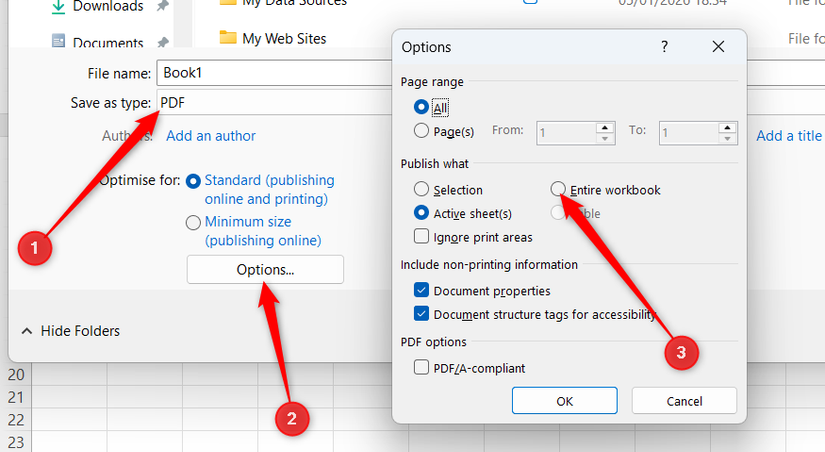825x452 pixels.
Task: Collapse with Hide Folders chevron
Action: coord(27,331)
